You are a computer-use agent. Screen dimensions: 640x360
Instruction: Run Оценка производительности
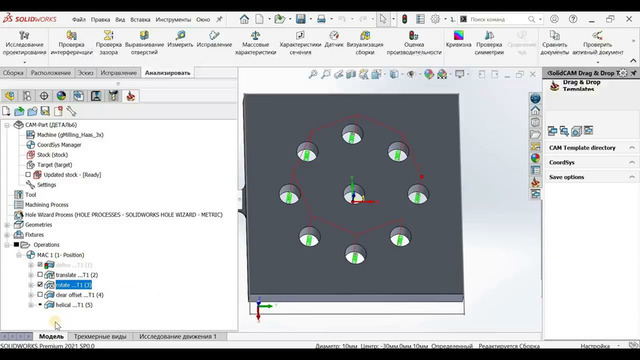pos(414,42)
